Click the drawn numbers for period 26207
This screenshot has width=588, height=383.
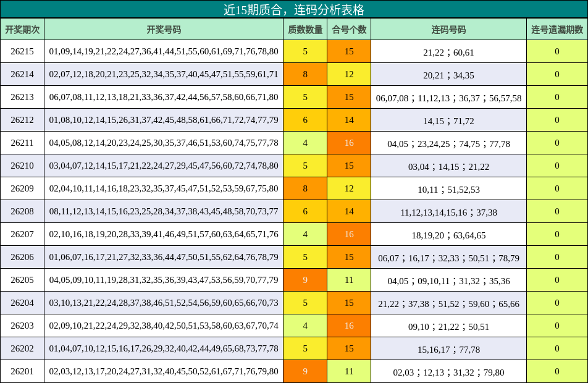click(164, 235)
